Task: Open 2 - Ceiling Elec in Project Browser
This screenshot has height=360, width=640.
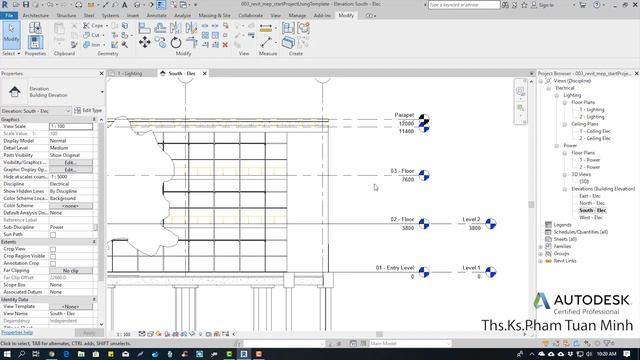Action: pos(595,138)
